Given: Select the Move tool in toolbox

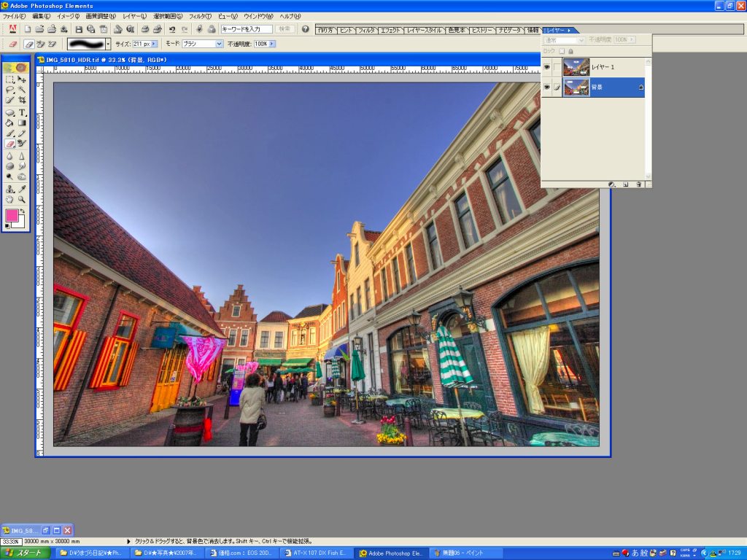Looking at the screenshot, I should (22, 79).
